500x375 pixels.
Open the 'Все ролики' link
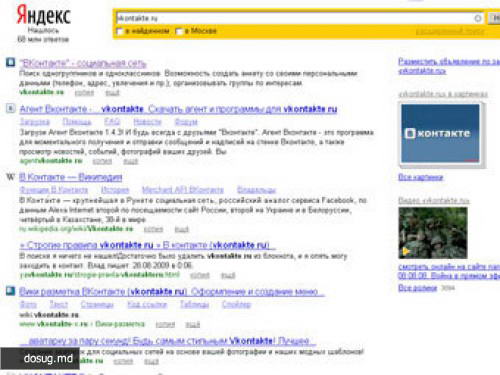(417, 288)
